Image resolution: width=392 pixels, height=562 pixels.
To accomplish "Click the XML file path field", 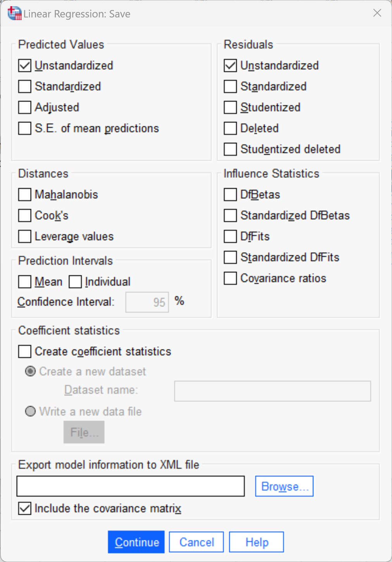I will pos(130,486).
